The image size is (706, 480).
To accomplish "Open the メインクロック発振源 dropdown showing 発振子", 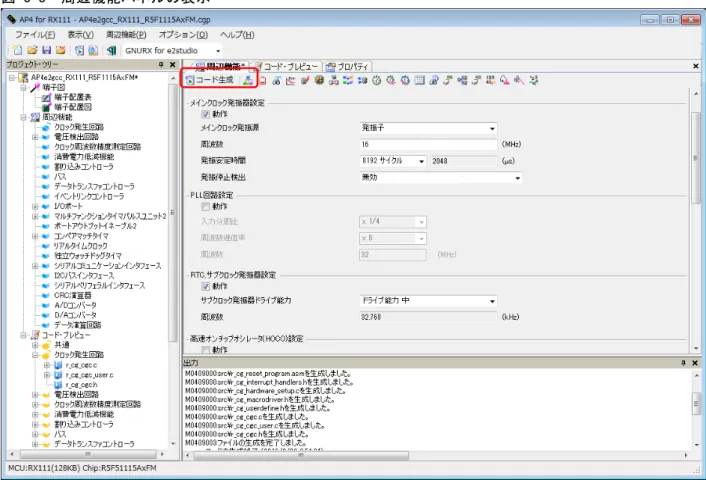I will tap(428, 128).
